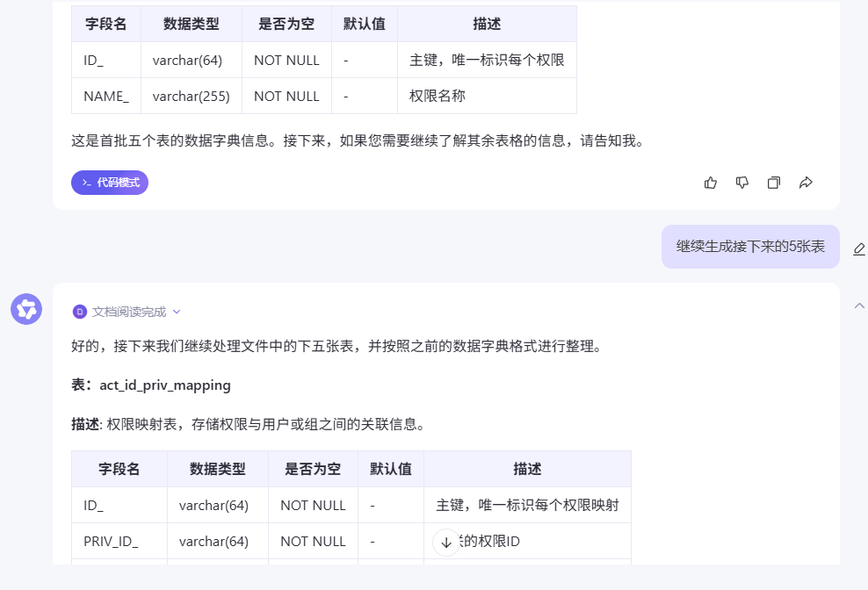Image resolution: width=868 pixels, height=590 pixels.
Task: Select the PRIV_ID_ field cell
Action: point(111,541)
